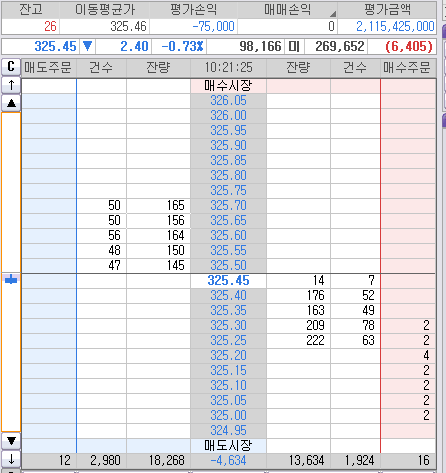Select price 325.05 in the ladder
The height and width of the screenshot is (473, 446).
point(228,401)
